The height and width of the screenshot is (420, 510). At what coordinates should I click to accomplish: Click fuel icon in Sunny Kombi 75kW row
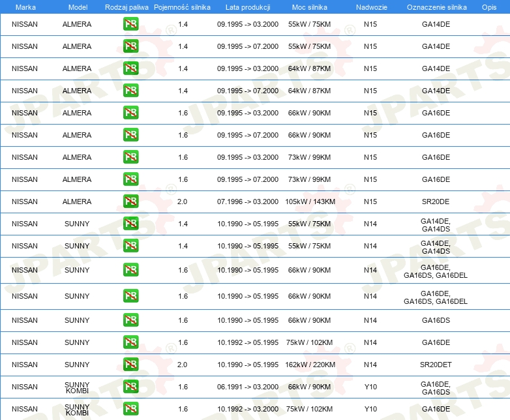[130, 408]
